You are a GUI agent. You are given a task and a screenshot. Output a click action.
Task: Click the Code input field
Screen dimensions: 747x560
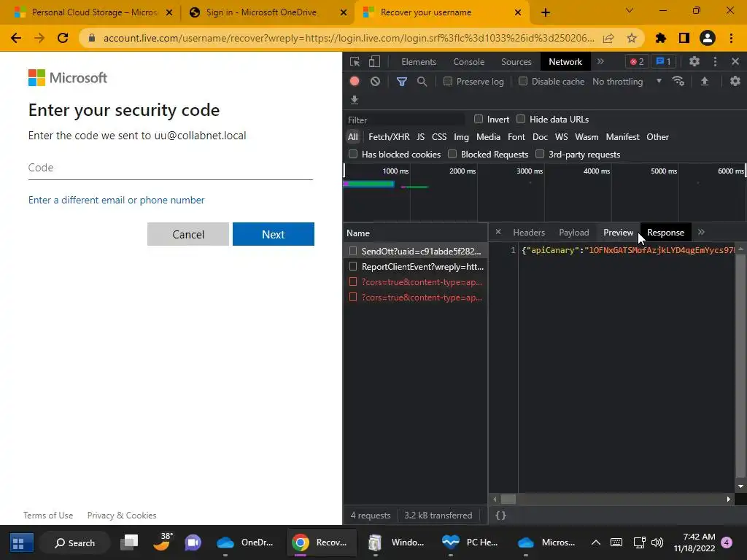tap(170, 168)
